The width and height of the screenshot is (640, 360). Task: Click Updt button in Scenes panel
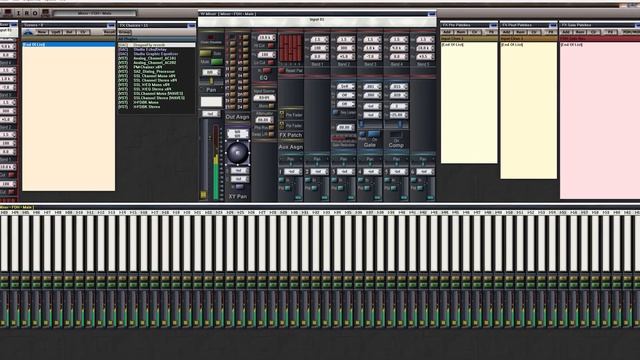(x=56, y=32)
